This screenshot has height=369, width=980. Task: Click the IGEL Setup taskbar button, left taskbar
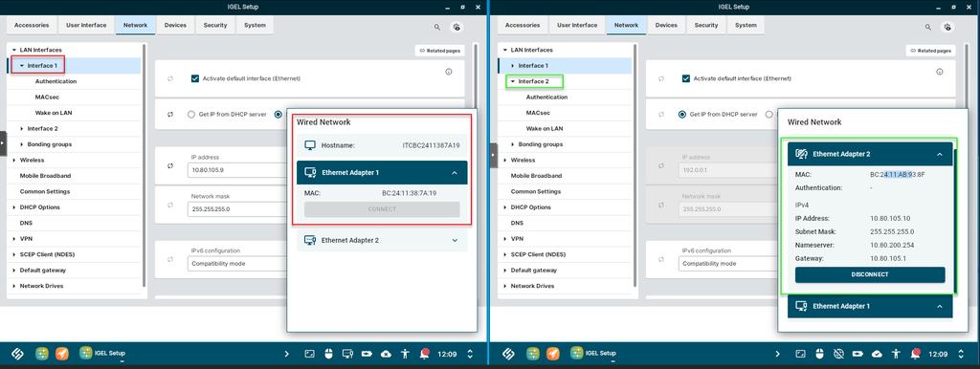pos(102,354)
